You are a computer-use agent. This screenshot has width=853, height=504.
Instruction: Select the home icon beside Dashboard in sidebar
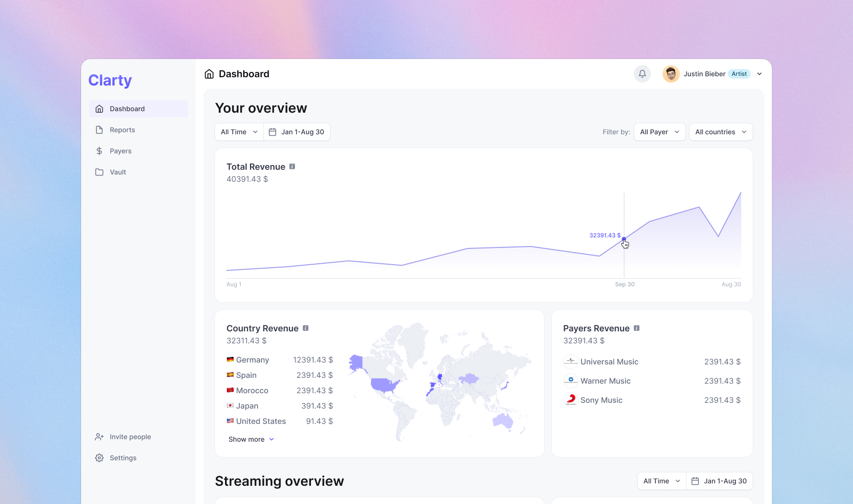99,109
